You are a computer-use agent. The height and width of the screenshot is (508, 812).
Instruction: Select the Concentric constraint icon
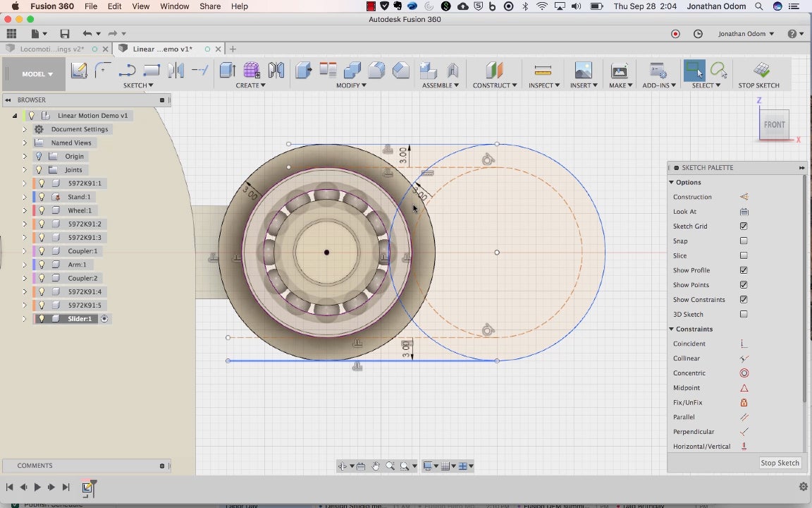(x=744, y=373)
